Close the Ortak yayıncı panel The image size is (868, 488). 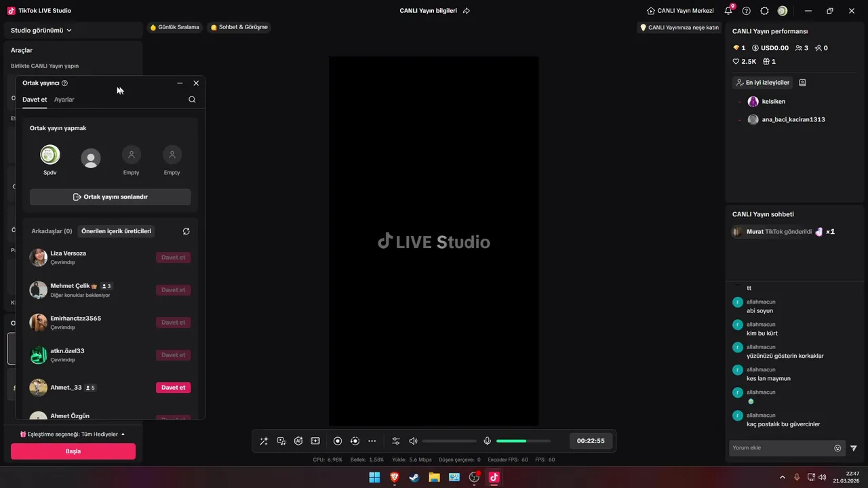pos(196,83)
